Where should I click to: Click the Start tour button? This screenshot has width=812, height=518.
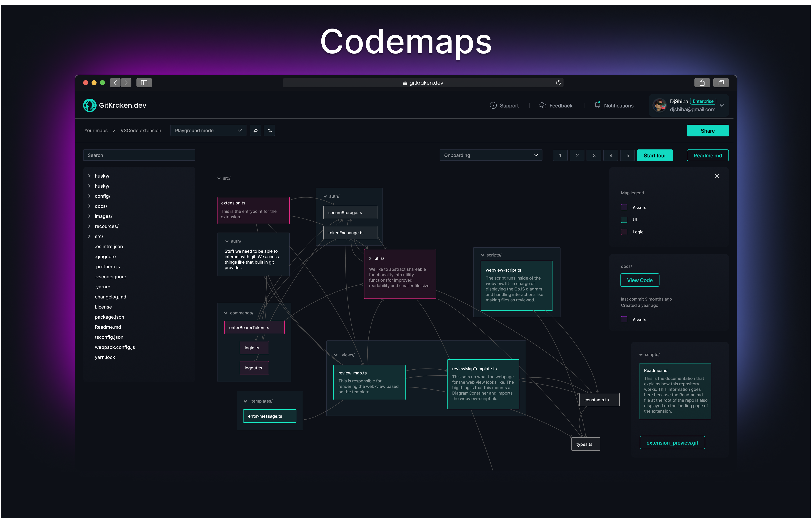click(655, 156)
